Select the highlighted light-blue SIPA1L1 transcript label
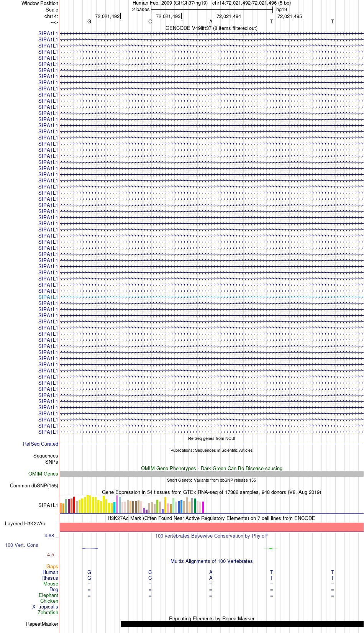The image size is (364, 633). [48, 297]
